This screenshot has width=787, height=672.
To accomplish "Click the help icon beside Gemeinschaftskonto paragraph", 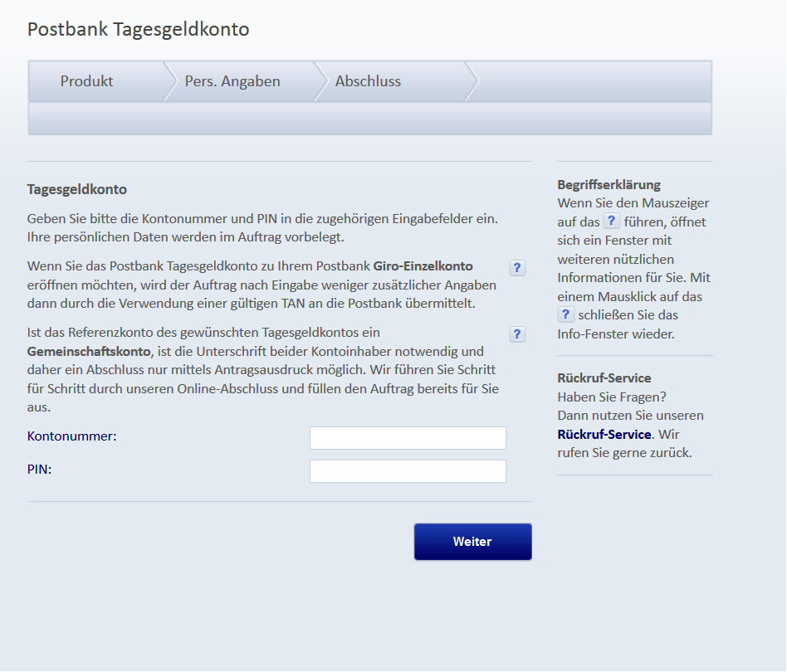I will (x=517, y=334).
